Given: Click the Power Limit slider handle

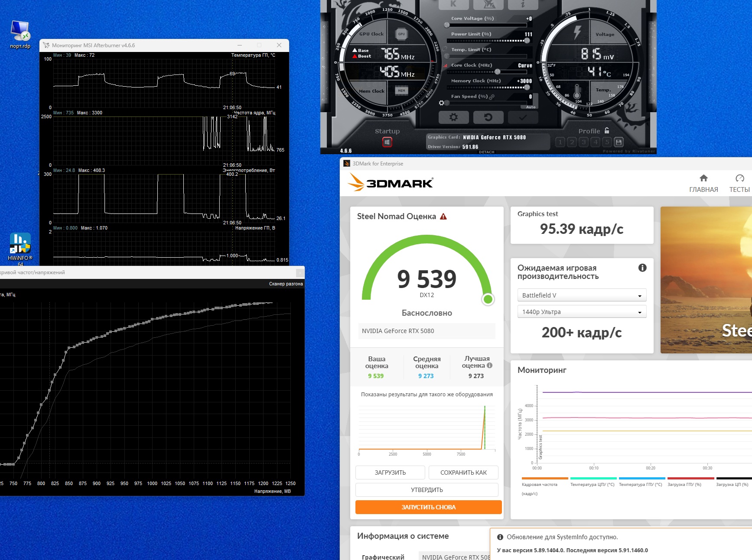Looking at the screenshot, I should [x=527, y=40].
